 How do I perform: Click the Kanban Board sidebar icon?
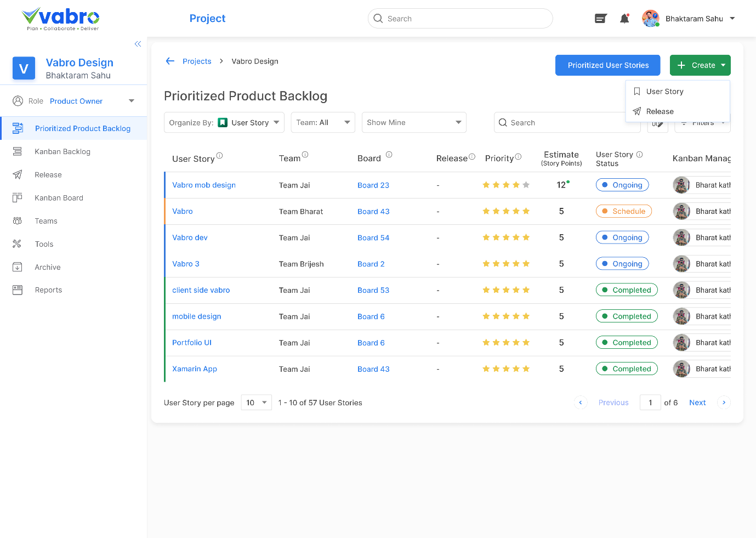coord(18,197)
